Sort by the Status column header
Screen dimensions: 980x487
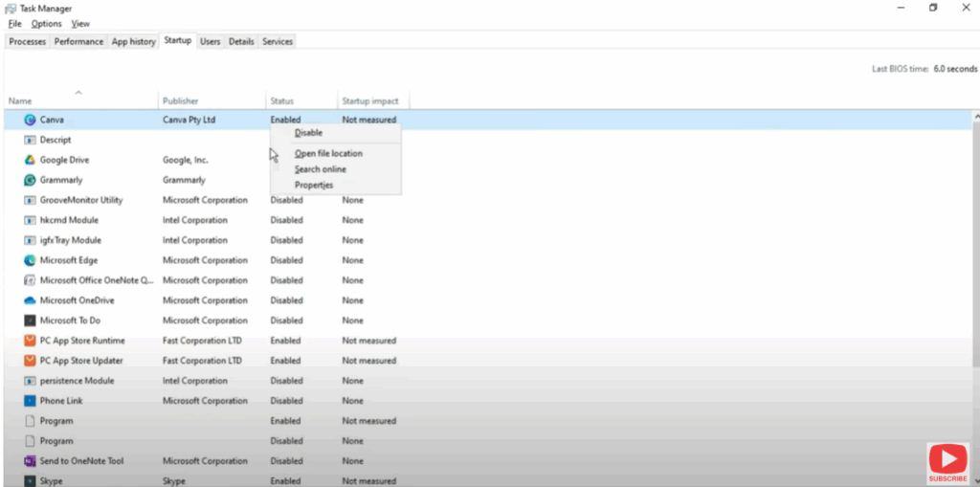pos(301,100)
